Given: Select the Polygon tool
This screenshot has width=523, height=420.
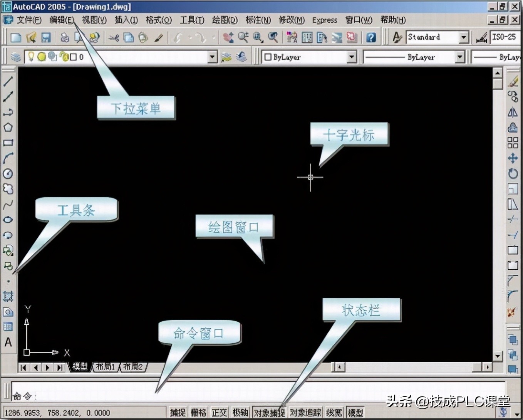Looking at the screenshot, I should (8, 127).
